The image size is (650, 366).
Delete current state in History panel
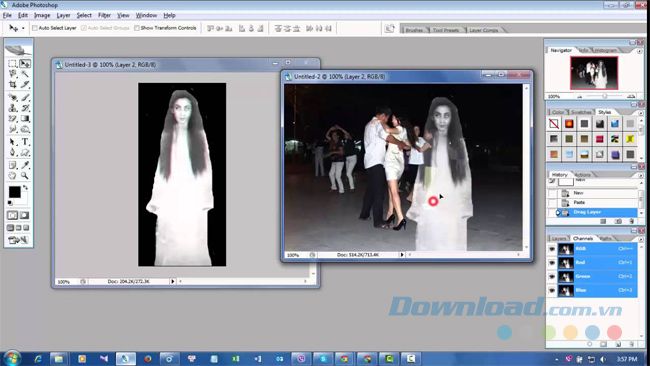[x=632, y=221]
